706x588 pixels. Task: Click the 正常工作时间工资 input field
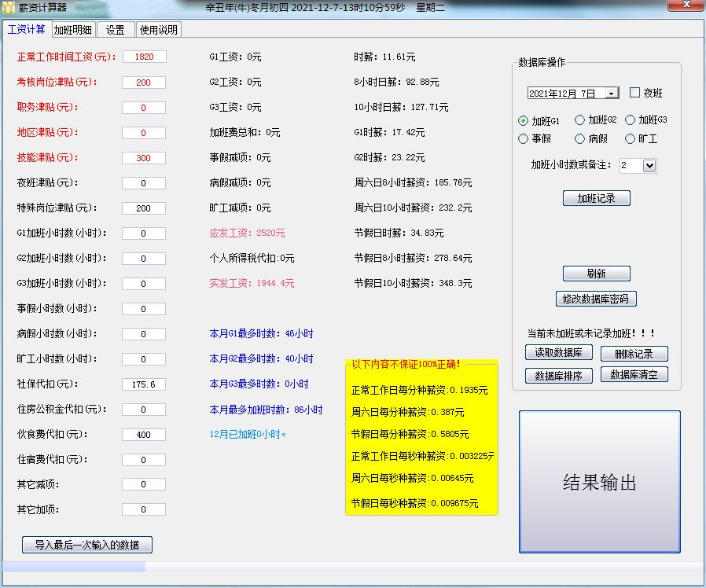pyautogui.click(x=144, y=57)
